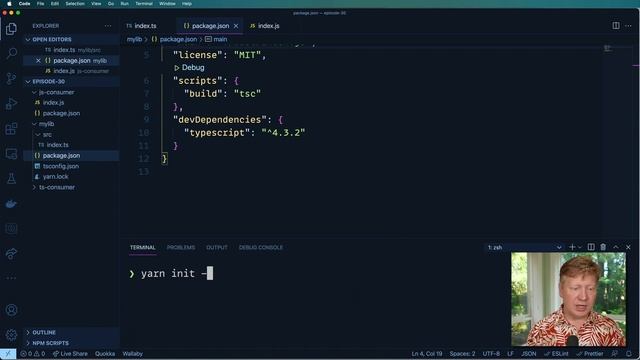Viewport: 640px width, 360px height.
Task: Click Live Share in status bar
Action: pos(70,354)
